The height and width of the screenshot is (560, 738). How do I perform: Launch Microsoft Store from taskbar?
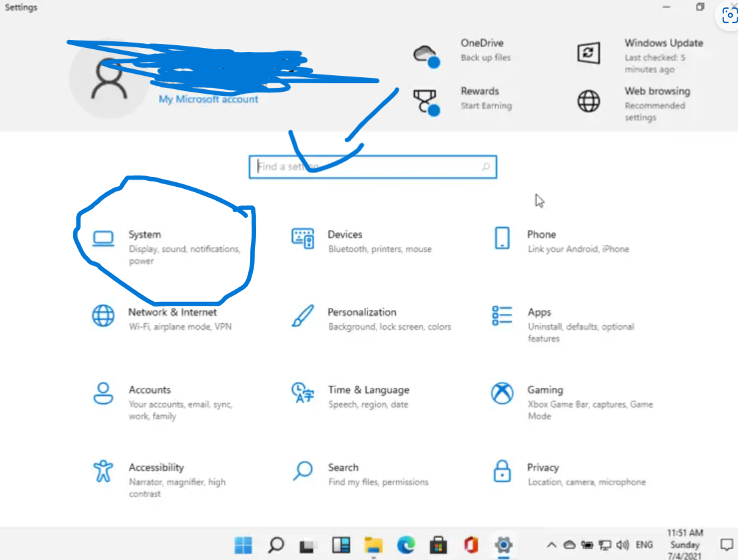coord(438,545)
